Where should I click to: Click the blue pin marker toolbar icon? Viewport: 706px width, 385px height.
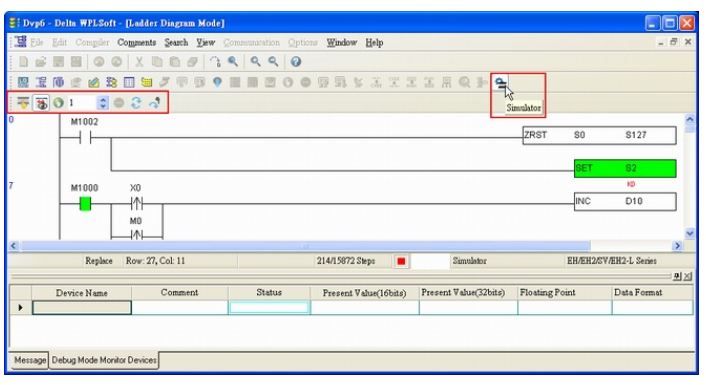217,82
